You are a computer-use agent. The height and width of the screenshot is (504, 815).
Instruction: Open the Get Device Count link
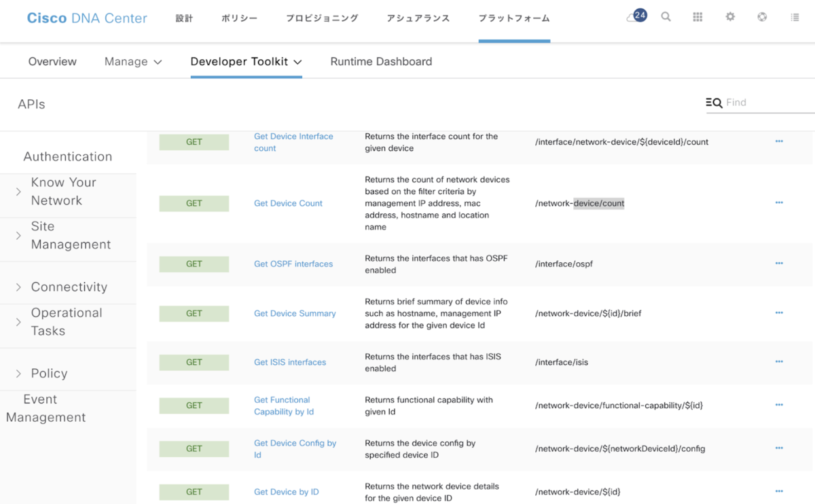point(288,203)
